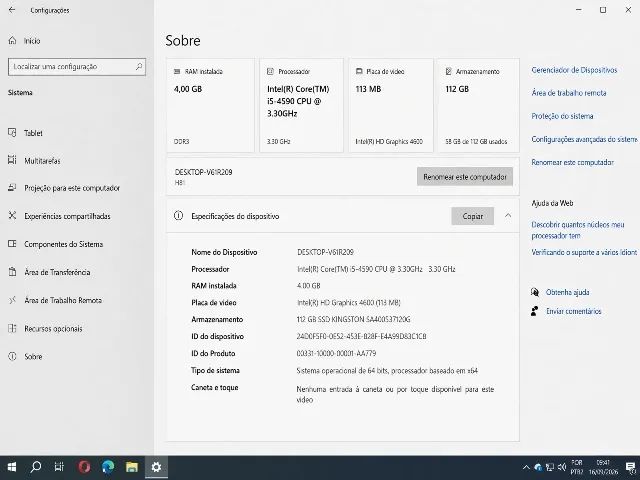This screenshot has height=480, width=640.
Task: Click Renomear este computador link at right
Action: tap(572, 162)
